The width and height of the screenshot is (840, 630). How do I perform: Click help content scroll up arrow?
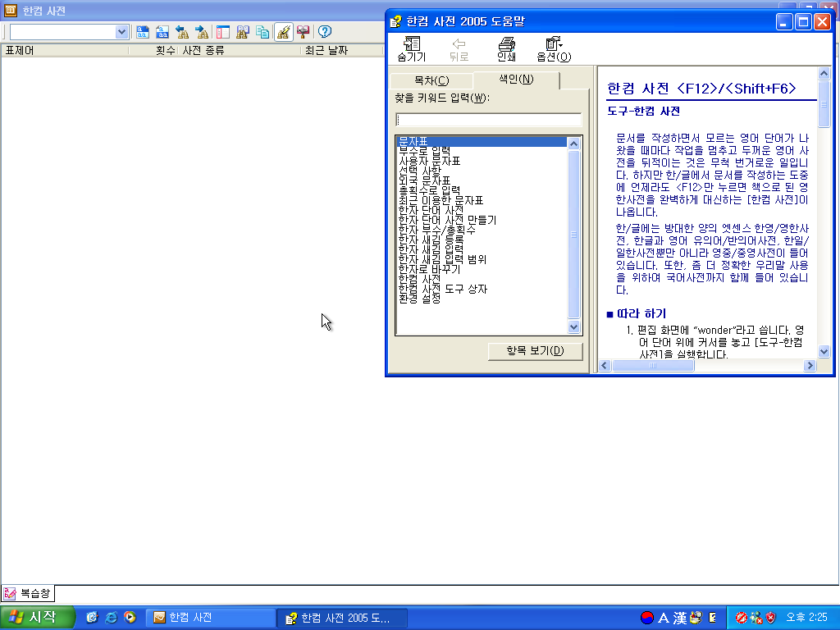point(824,74)
